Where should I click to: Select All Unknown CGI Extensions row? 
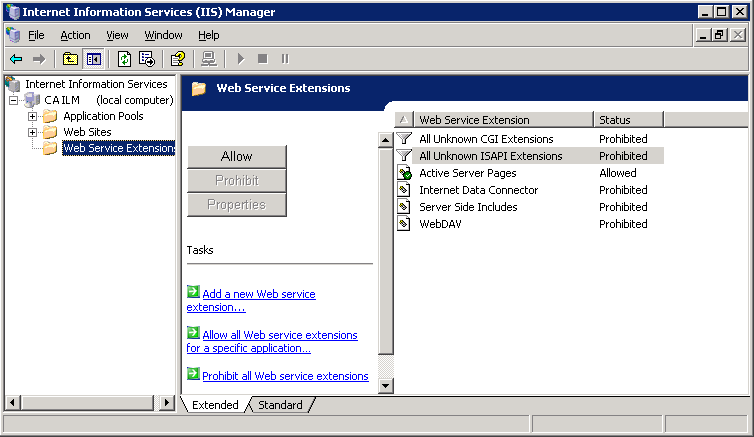click(529, 139)
